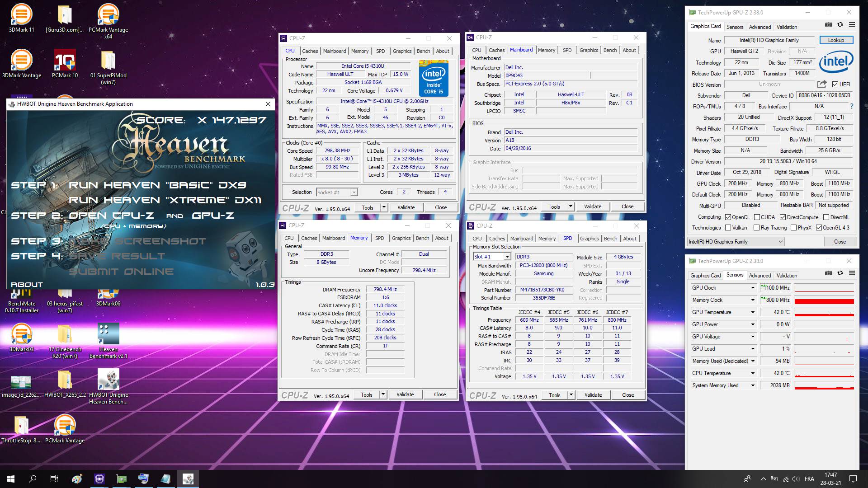This screenshot has width=868, height=488.
Task: Open 17 Cinebench R20 (win7) folder
Action: point(65,341)
